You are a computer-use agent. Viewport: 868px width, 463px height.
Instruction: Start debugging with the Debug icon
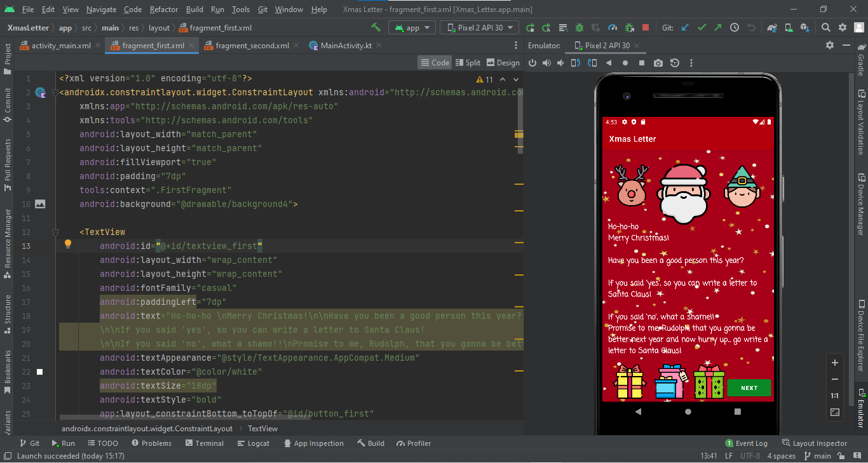578,27
